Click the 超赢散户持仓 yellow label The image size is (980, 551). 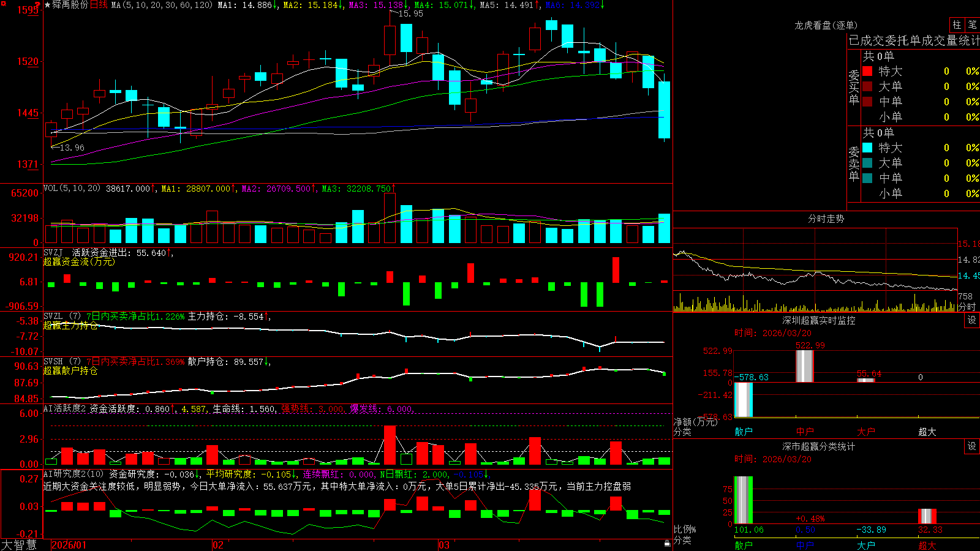(x=70, y=371)
